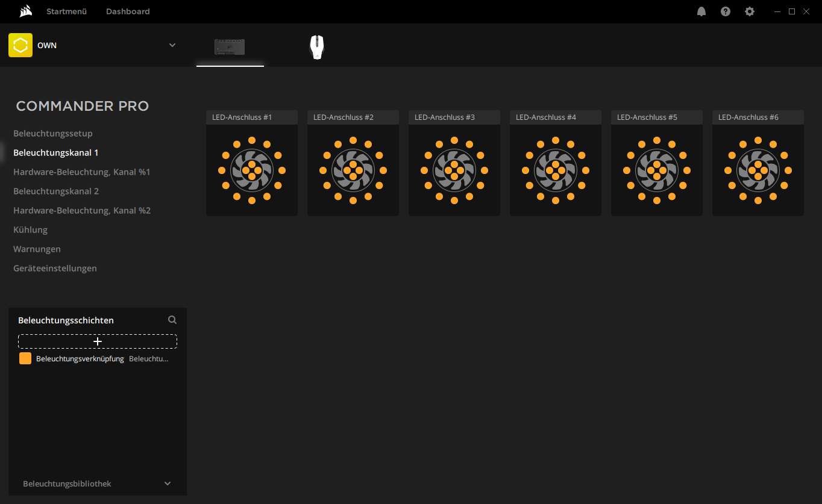The width and height of the screenshot is (822, 504).
Task: Click the LED-Anschluss #2 header label
Action: click(344, 117)
